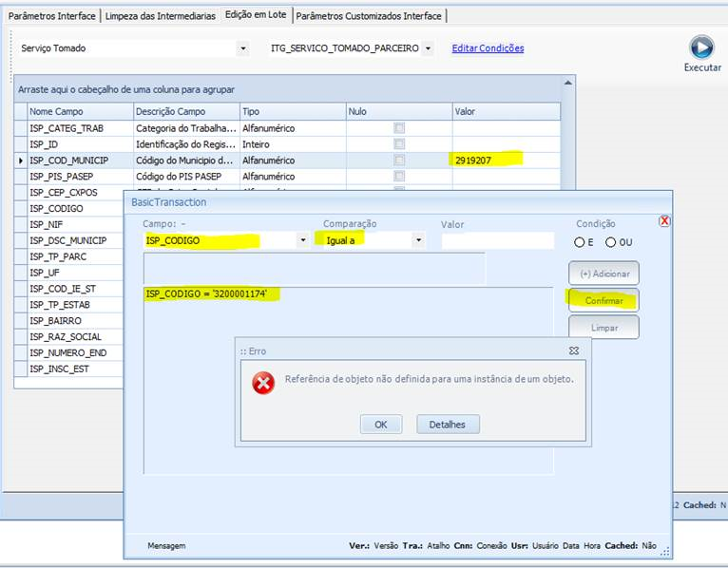Screen dimensions: 728x568
Task: Open the Campo ISP_CODIGO dropdown
Action: pos(303,241)
